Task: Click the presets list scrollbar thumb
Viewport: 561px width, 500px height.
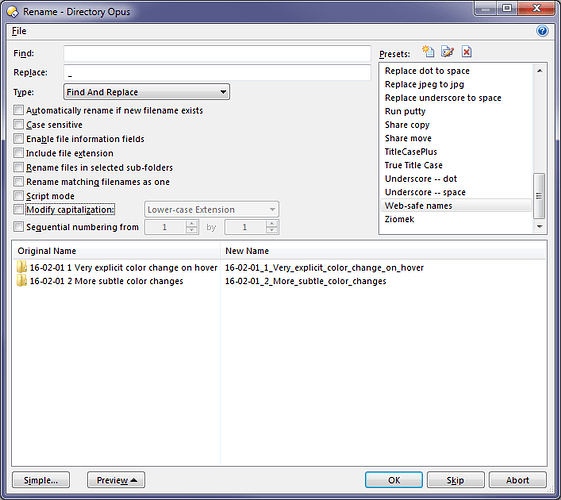Action: tap(539, 196)
